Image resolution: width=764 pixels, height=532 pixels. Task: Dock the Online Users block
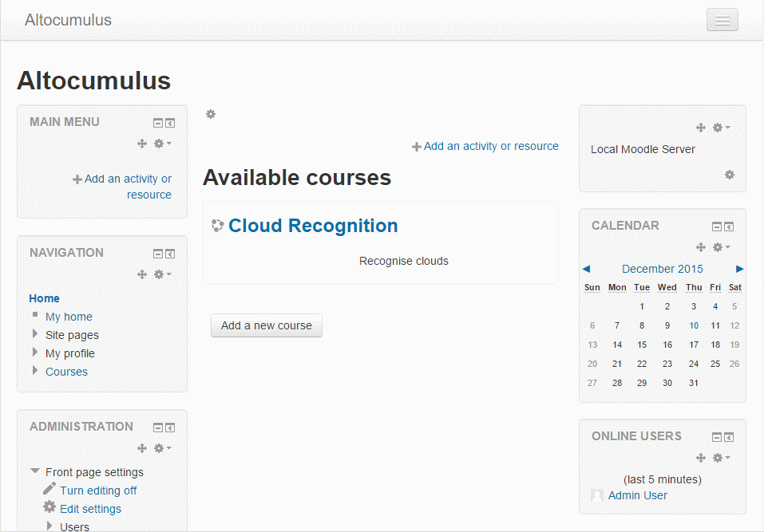point(728,437)
